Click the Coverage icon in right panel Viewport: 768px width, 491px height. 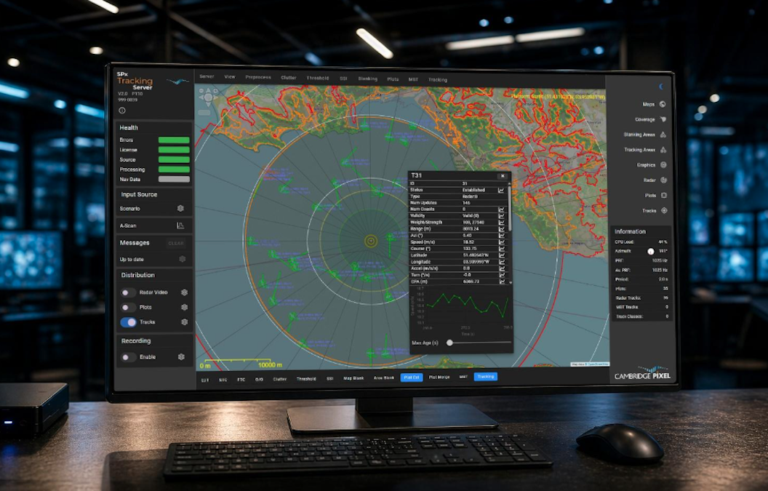coord(663,119)
